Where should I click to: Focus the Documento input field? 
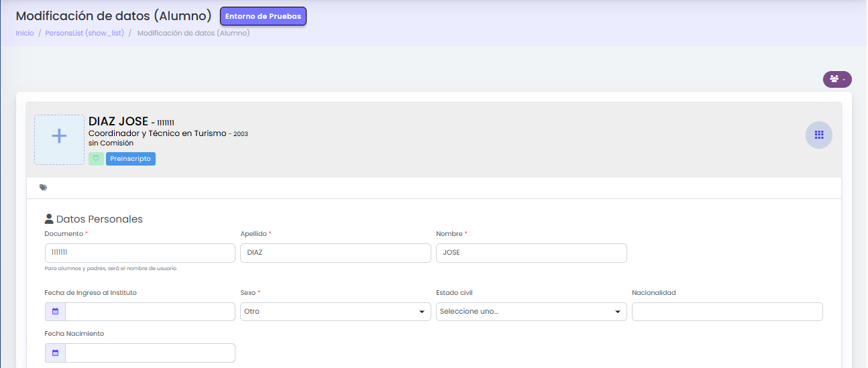click(140, 253)
